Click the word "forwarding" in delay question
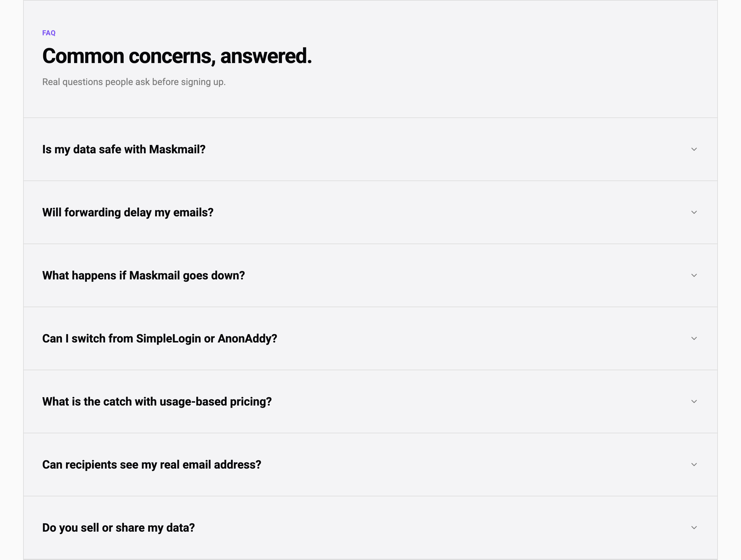 coord(92,213)
